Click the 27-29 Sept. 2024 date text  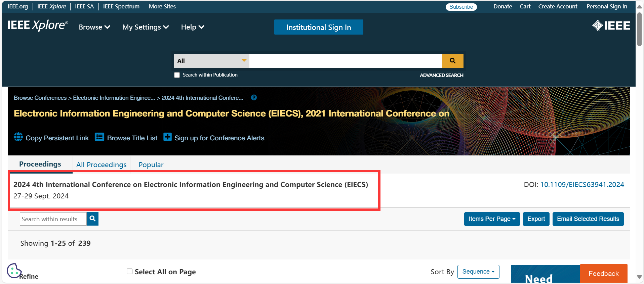pyautogui.click(x=41, y=196)
